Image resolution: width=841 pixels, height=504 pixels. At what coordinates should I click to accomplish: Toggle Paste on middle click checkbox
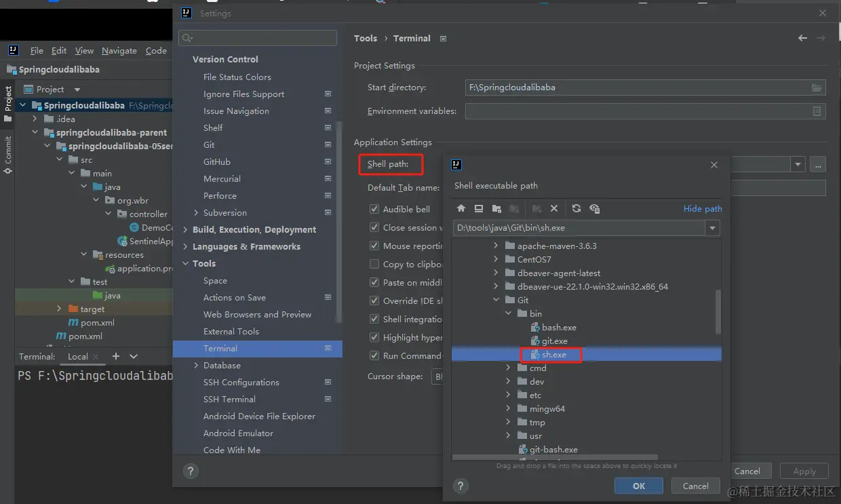tap(374, 282)
